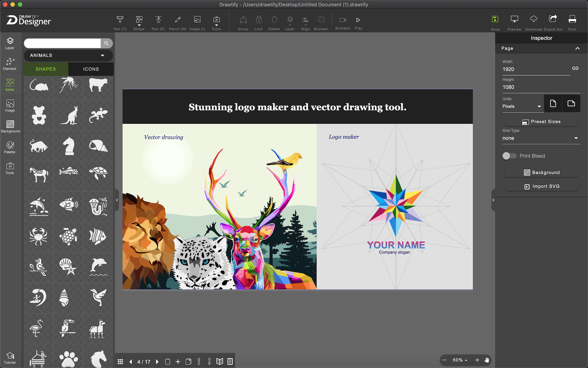Open the Layer ordering dropdown in toolbar
Screen dimensions: 588x368
point(290,23)
